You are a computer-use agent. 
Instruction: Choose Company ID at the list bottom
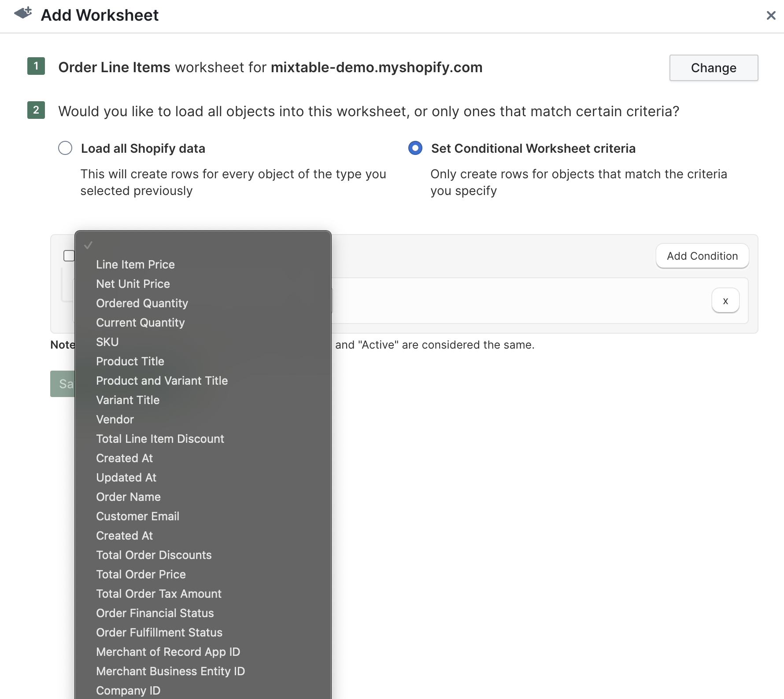pyautogui.click(x=128, y=690)
